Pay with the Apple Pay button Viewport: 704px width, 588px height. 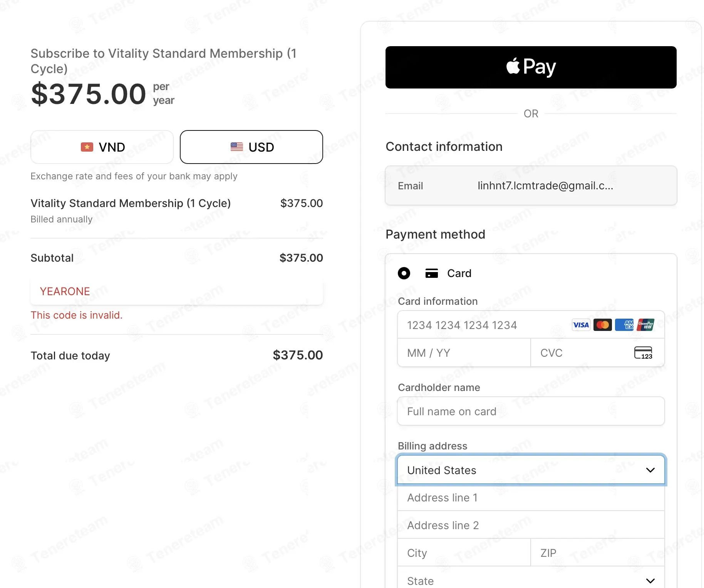click(531, 67)
